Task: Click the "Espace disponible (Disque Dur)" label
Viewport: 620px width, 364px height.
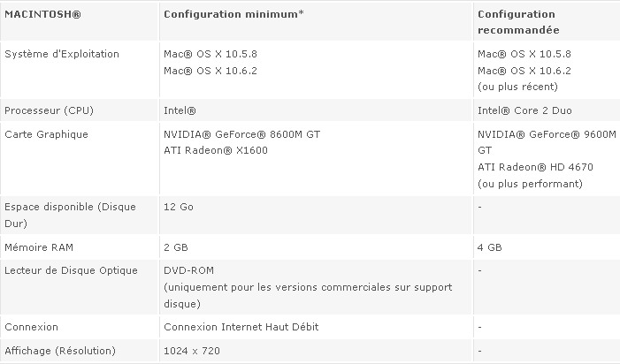Action: click(x=69, y=213)
